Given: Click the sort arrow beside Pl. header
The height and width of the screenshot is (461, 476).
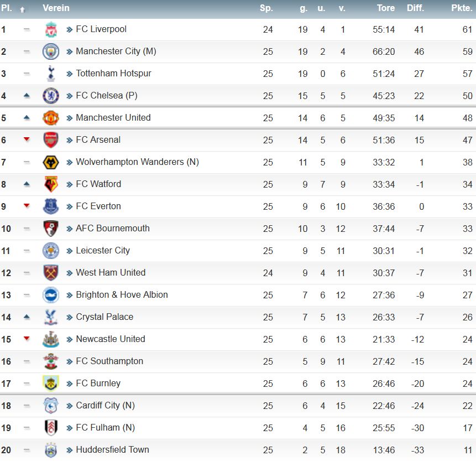Looking at the screenshot, I should tap(22, 9).
